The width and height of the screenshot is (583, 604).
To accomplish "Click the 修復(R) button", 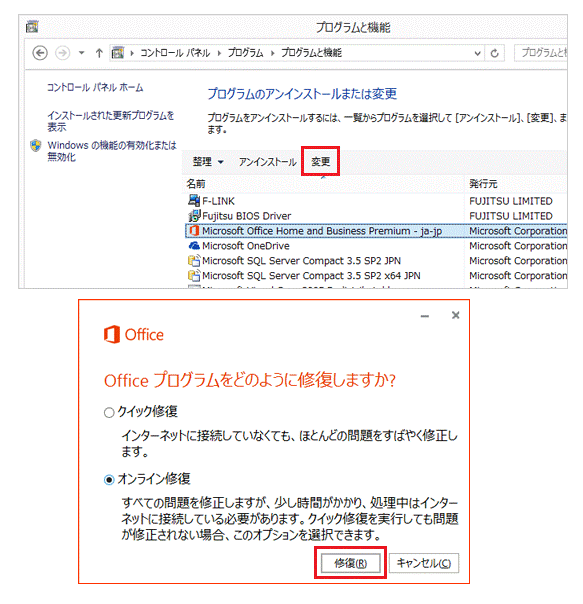I will (351, 563).
